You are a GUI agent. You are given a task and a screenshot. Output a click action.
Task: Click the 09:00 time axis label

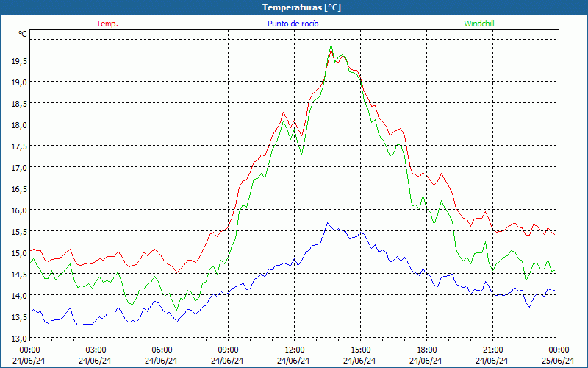228,350
